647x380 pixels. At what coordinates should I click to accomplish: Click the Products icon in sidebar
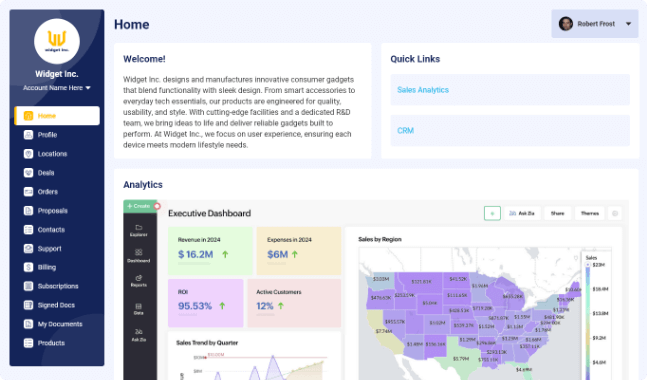click(x=28, y=343)
